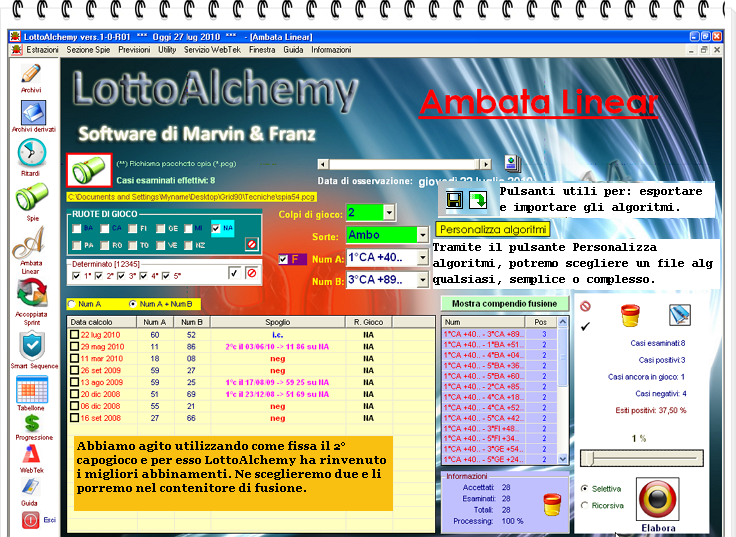Viewport: 736px width, 537px height.
Task: Toggle the F fixed number checkbox
Action: [x=283, y=259]
